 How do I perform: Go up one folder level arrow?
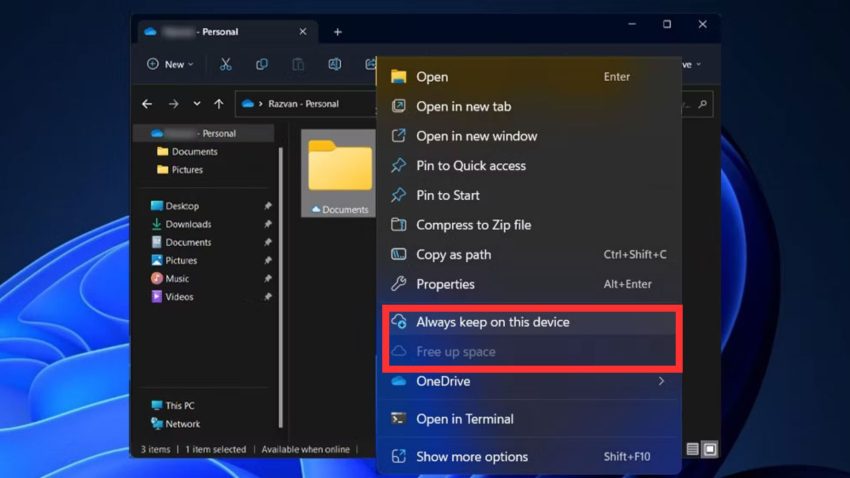218,104
